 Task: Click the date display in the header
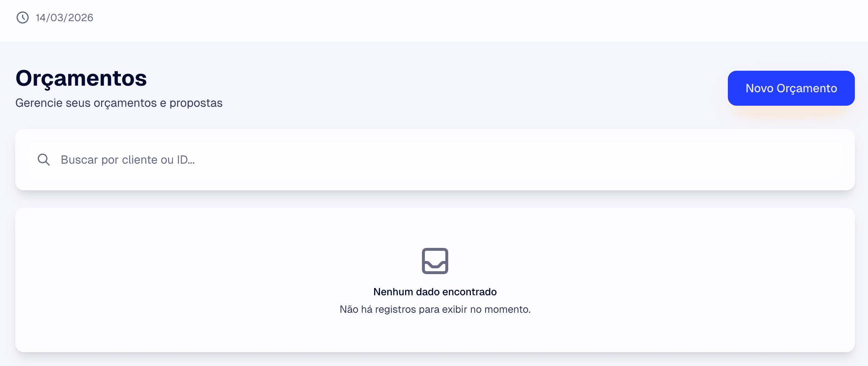pyautogui.click(x=65, y=17)
